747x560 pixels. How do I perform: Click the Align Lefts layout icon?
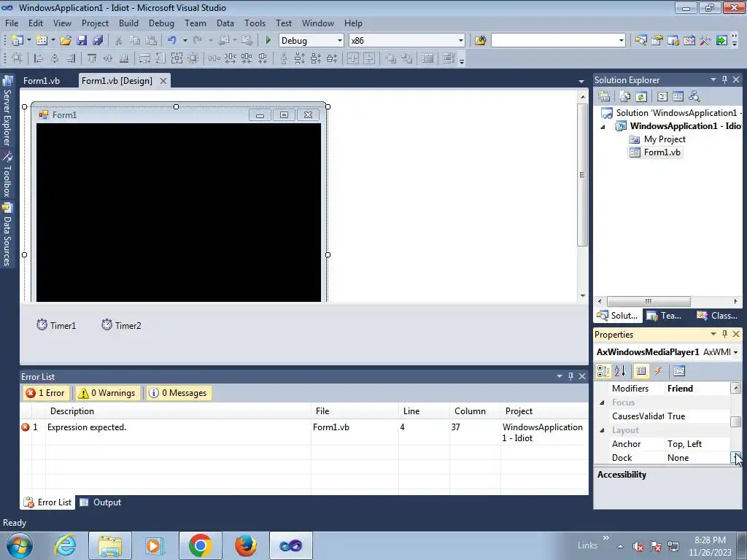[39, 58]
